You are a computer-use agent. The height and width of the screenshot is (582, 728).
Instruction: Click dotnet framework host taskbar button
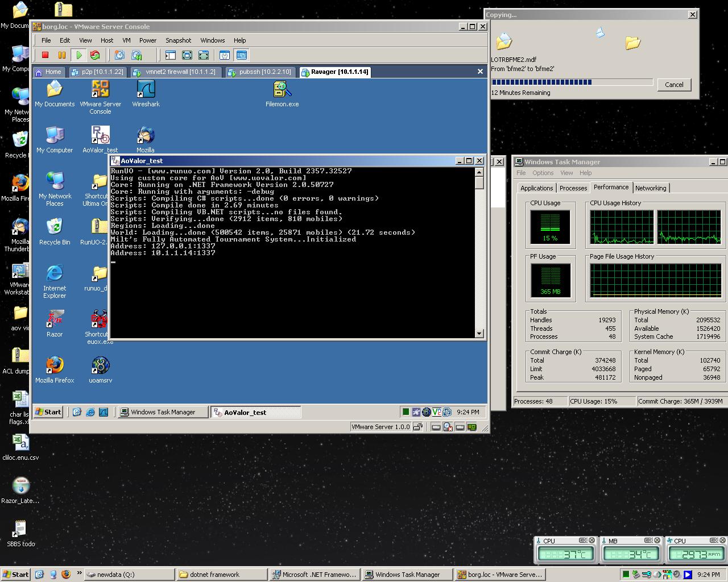coord(222,574)
